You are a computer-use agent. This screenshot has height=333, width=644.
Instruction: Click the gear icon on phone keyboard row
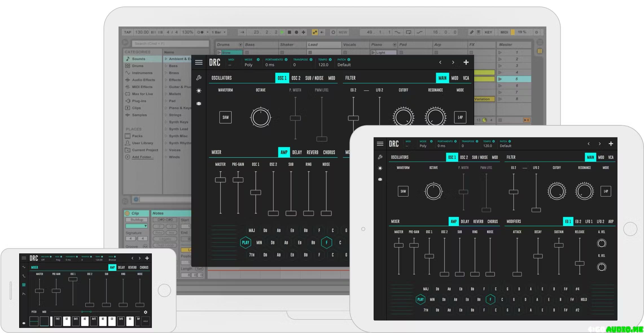[x=145, y=312]
